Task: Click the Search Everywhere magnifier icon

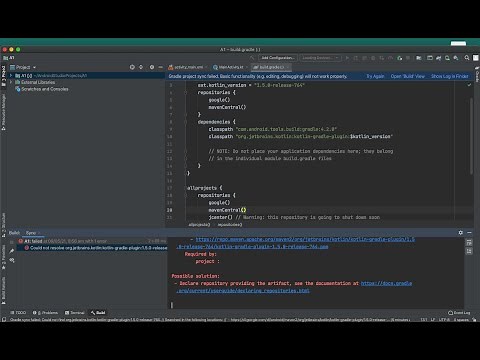Action: (467, 58)
